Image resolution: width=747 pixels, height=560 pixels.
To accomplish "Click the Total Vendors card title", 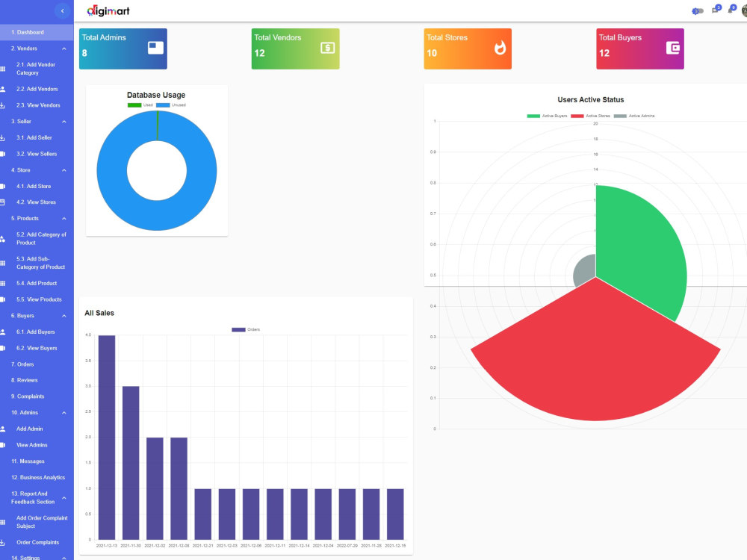I will click(278, 37).
